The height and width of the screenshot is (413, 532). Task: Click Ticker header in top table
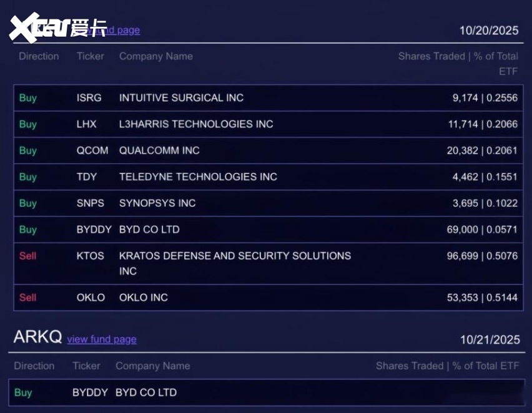(x=91, y=56)
